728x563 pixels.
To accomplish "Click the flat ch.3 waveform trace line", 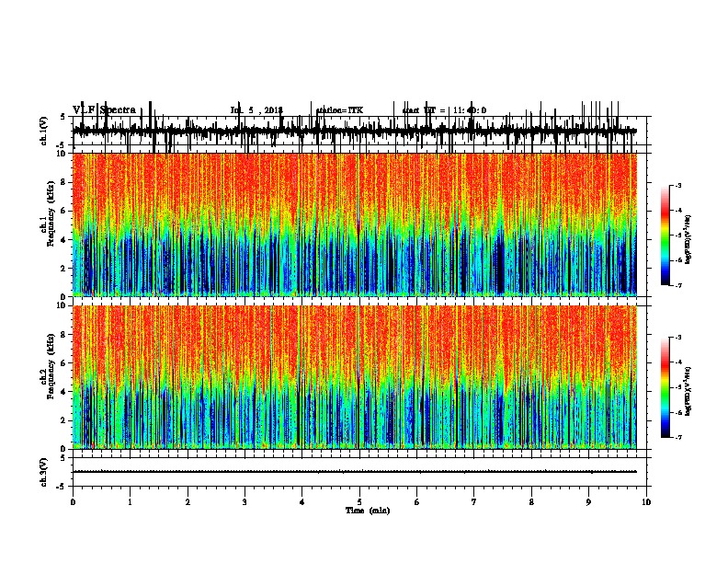I will pos(354,472).
